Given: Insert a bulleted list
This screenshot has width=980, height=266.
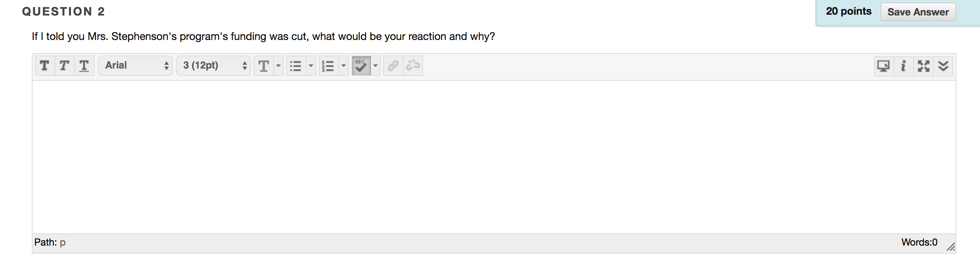Looking at the screenshot, I should 296,66.
